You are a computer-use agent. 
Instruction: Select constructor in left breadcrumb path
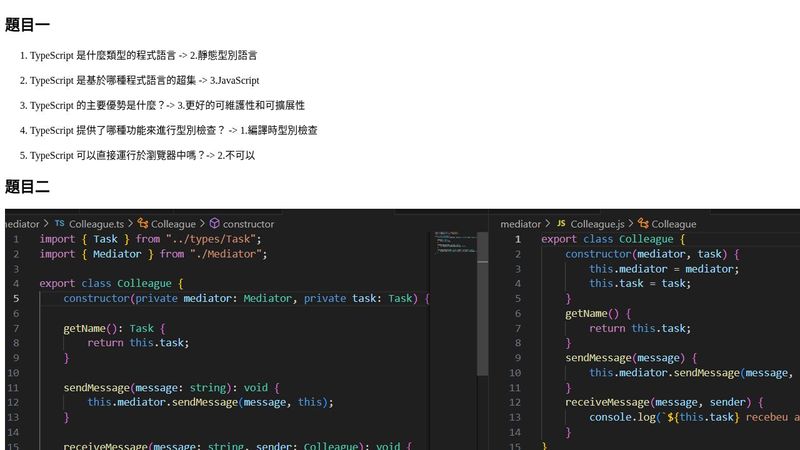248,224
